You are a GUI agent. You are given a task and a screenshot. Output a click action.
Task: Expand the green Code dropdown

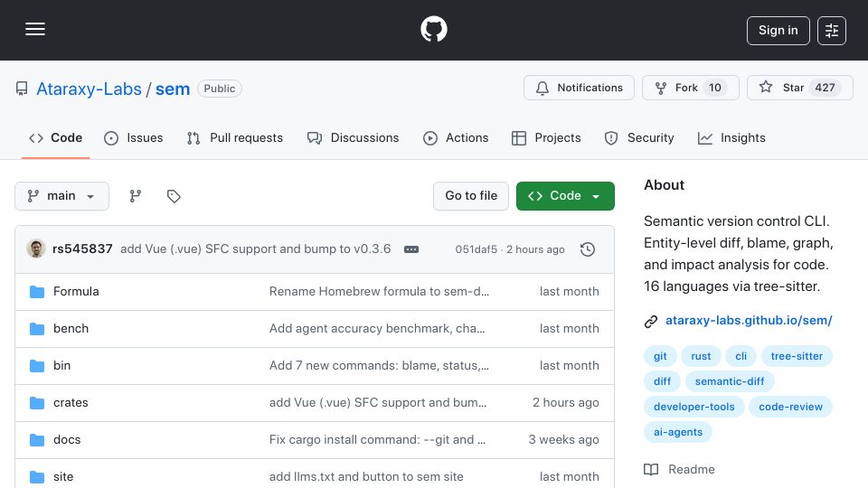coord(565,196)
